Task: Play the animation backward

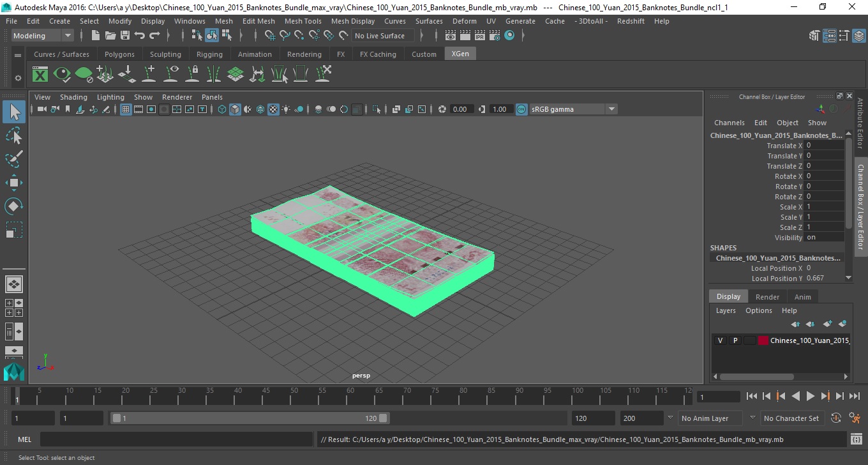Action: [795, 397]
